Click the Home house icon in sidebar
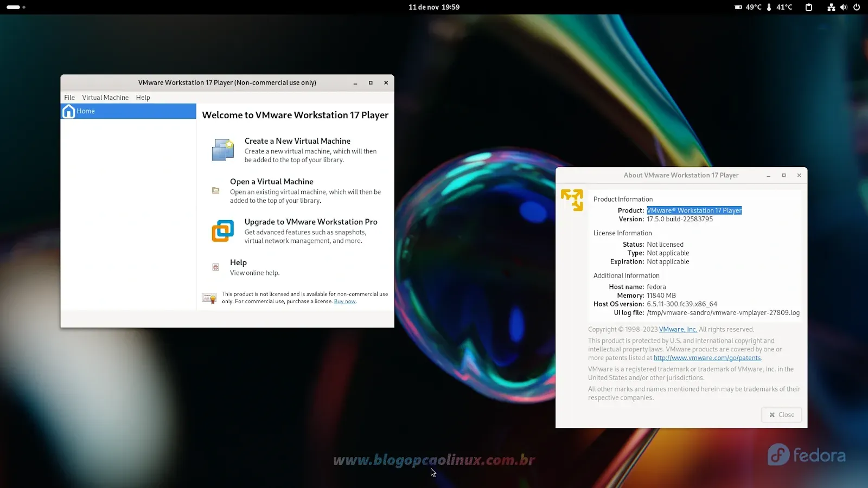This screenshot has width=868, height=488. tap(69, 111)
